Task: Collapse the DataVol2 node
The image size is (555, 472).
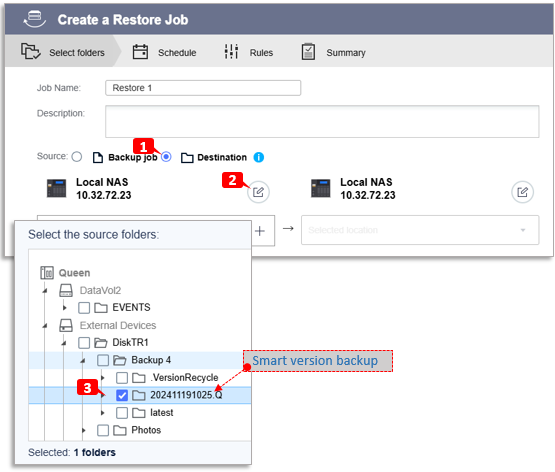Action: (45, 290)
